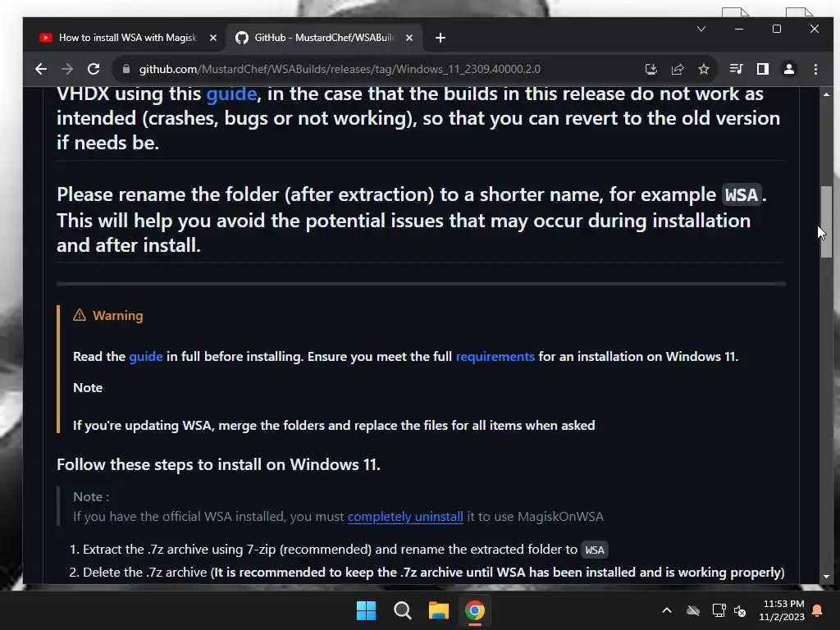Click the If you're updating WSA note text

pos(334,426)
